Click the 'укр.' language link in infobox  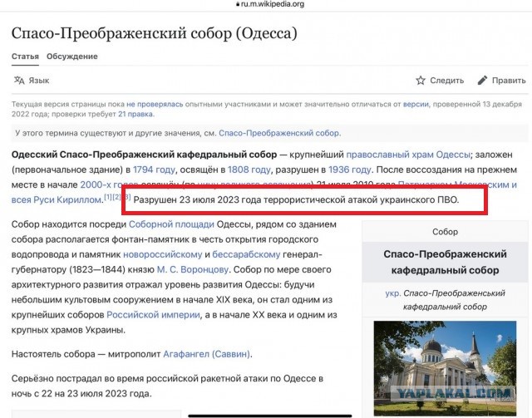pyautogui.click(x=393, y=293)
